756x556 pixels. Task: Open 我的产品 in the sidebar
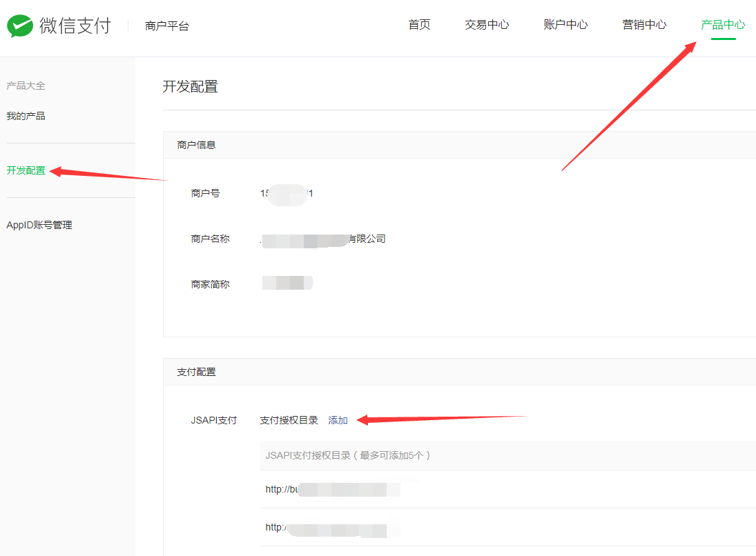coord(26,116)
